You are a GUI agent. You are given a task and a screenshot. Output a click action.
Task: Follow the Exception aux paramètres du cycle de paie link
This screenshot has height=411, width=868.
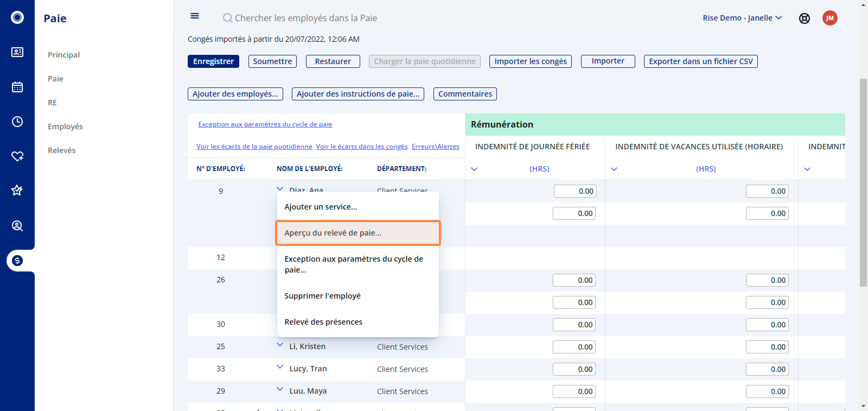(265, 124)
